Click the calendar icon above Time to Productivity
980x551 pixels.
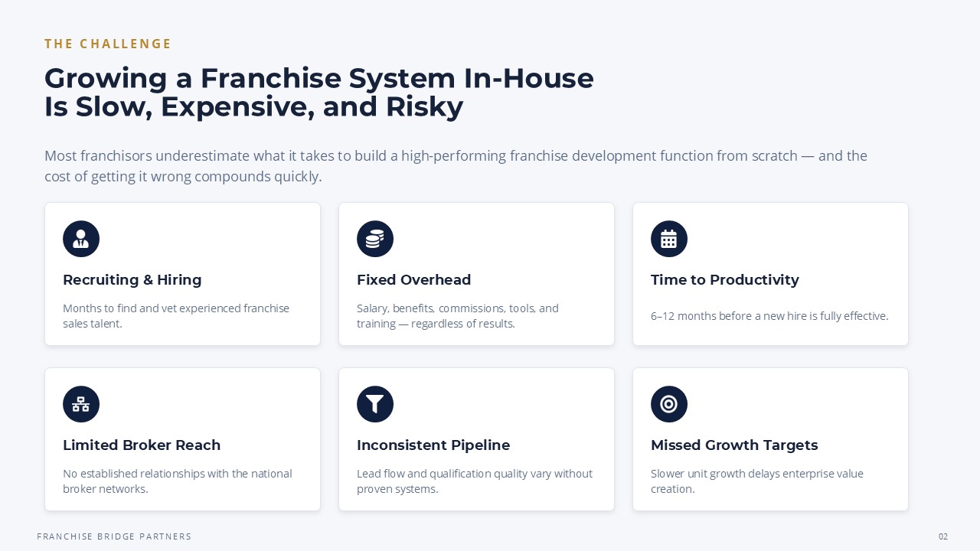click(669, 239)
